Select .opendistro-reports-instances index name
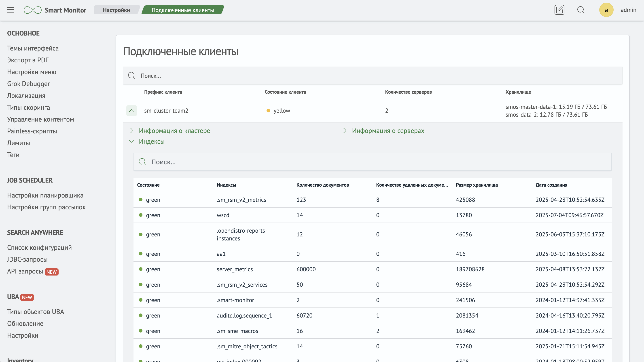The image size is (644, 362). coord(242,234)
